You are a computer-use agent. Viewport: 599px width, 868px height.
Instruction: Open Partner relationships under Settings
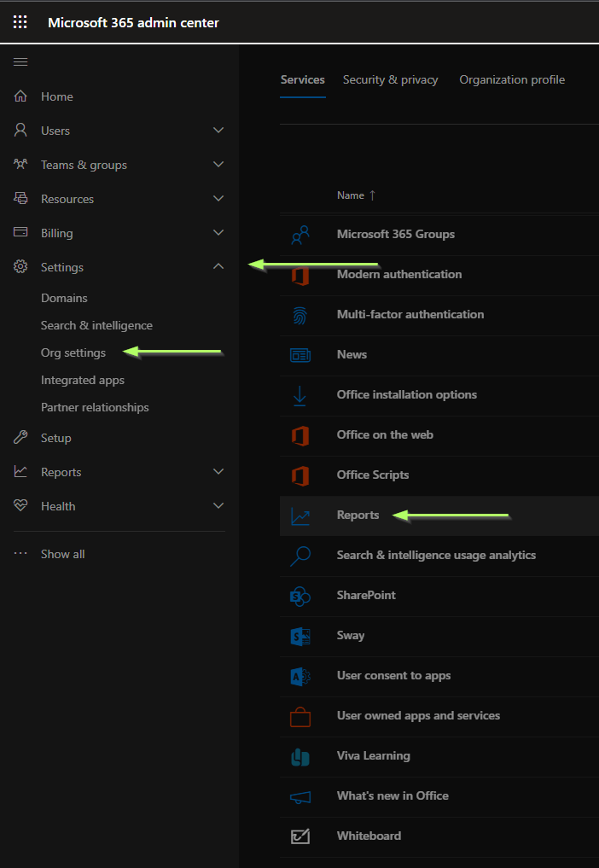point(95,407)
